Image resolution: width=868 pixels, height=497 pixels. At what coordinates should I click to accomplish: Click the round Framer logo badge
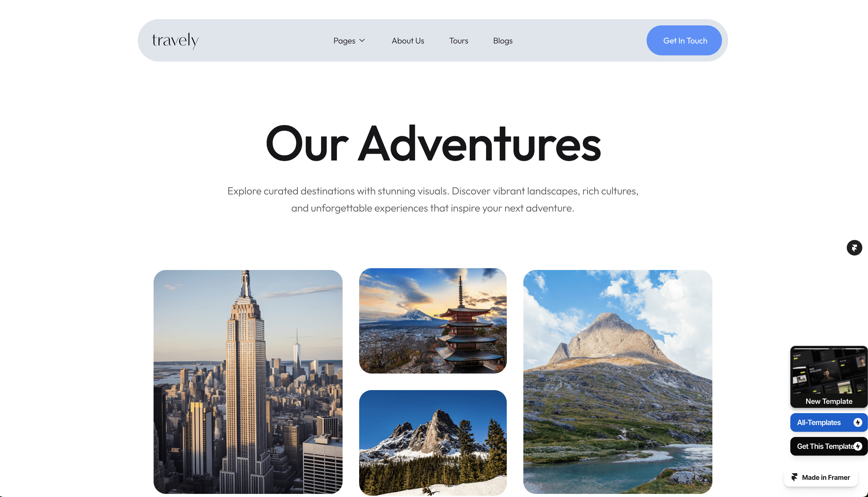coord(854,248)
